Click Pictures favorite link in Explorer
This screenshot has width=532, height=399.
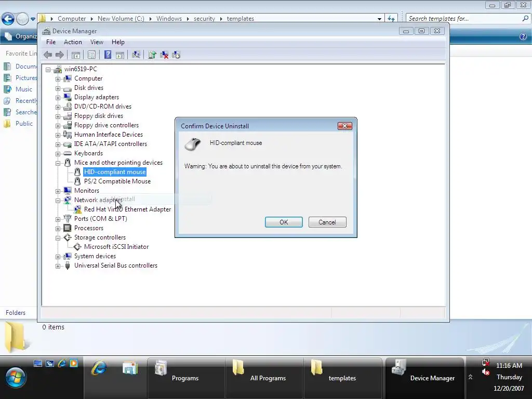point(26,78)
